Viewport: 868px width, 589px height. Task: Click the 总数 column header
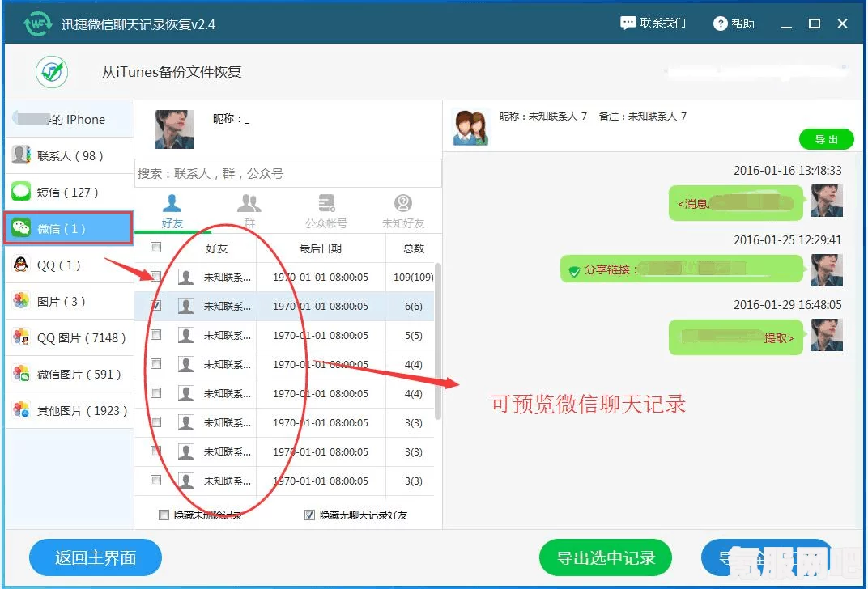point(414,248)
